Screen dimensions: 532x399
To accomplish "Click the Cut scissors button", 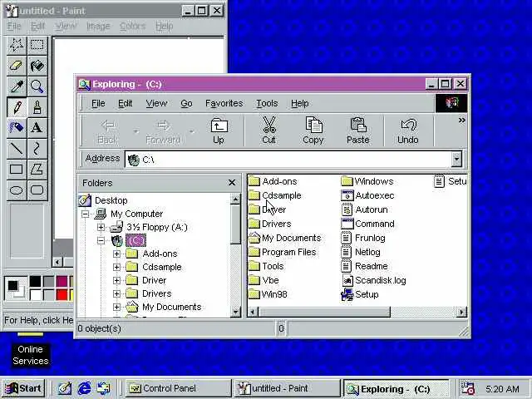I will pyautogui.click(x=269, y=131).
